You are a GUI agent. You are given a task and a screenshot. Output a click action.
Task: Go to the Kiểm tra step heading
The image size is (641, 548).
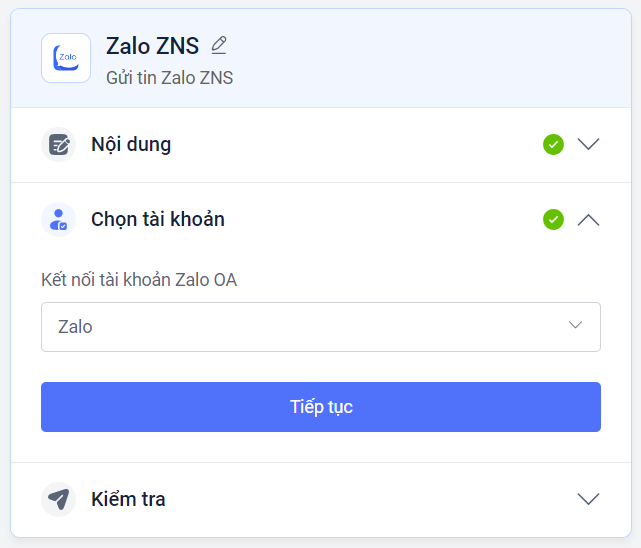click(x=128, y=499)
